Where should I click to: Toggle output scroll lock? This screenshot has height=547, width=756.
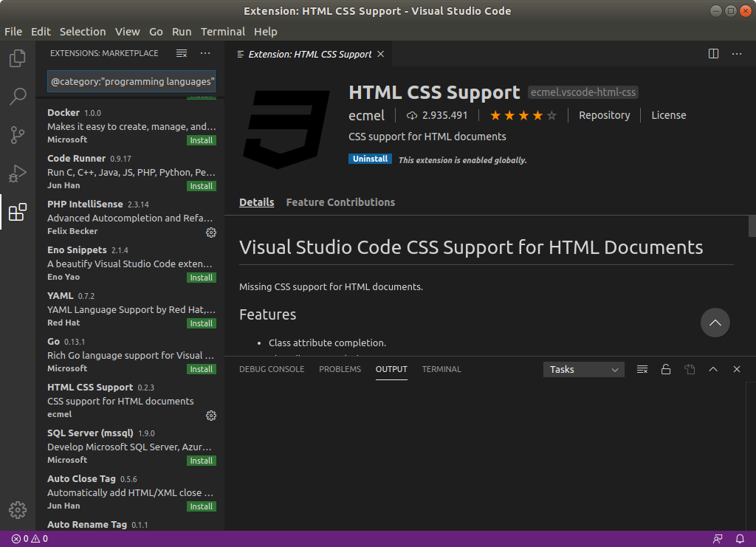666,370
